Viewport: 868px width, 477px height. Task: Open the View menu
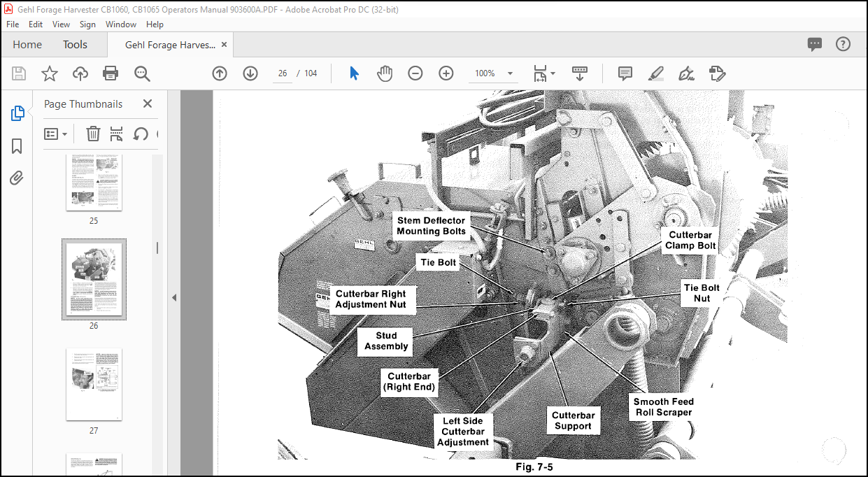click(x=62, y=24)
